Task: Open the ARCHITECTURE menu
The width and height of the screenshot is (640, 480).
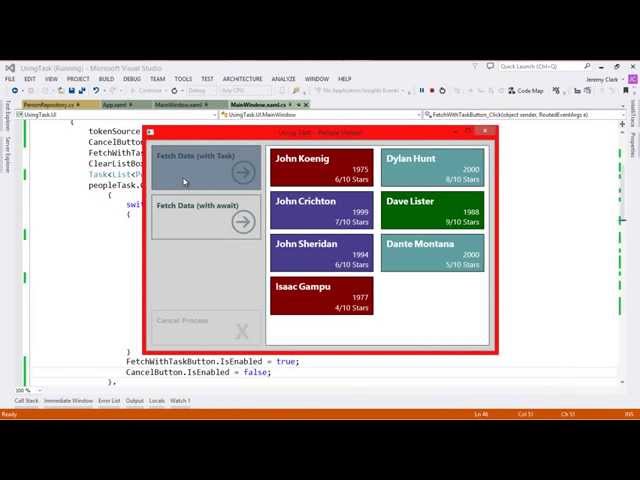Action: pos(242,79)
